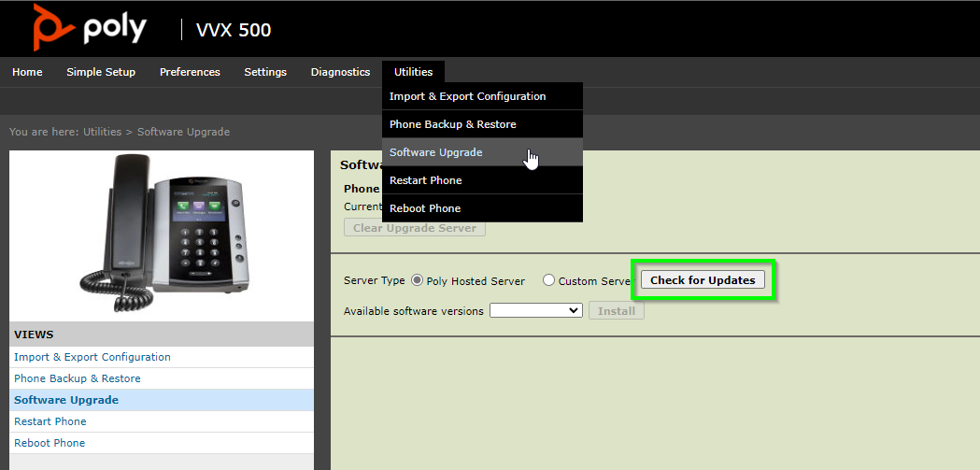The height and width of the screenshot is (470, 980).
Task: Click the grayed Install button
Action: (x=617, y=310)
